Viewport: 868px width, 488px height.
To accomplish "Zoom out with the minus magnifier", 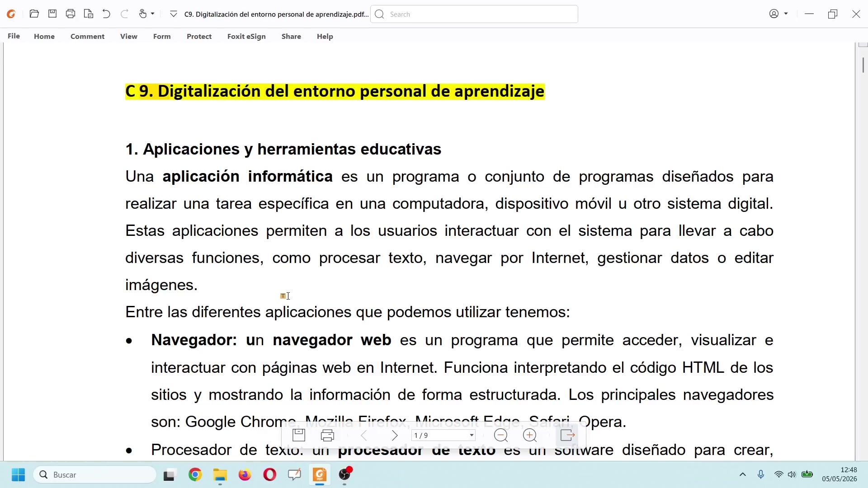I will [501, 436].
